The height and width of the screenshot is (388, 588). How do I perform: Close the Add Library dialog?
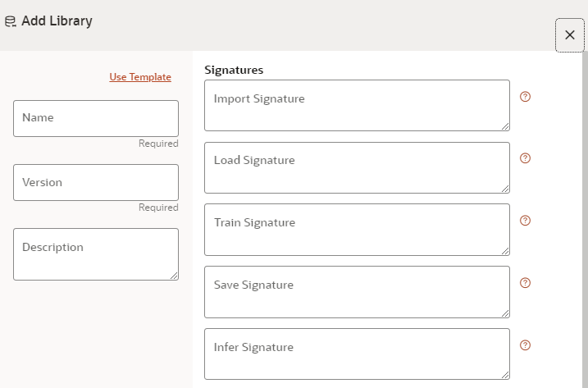tap(570, 35)
